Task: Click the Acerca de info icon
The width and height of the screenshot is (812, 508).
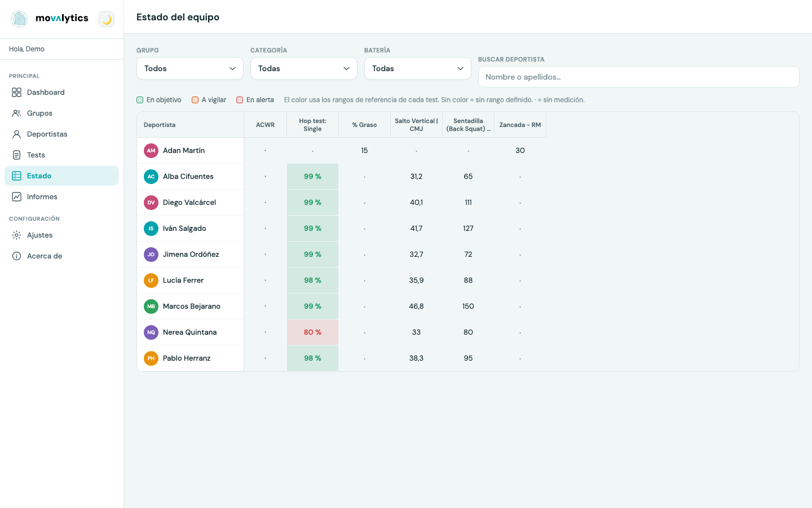Action: tap(17, 256)
